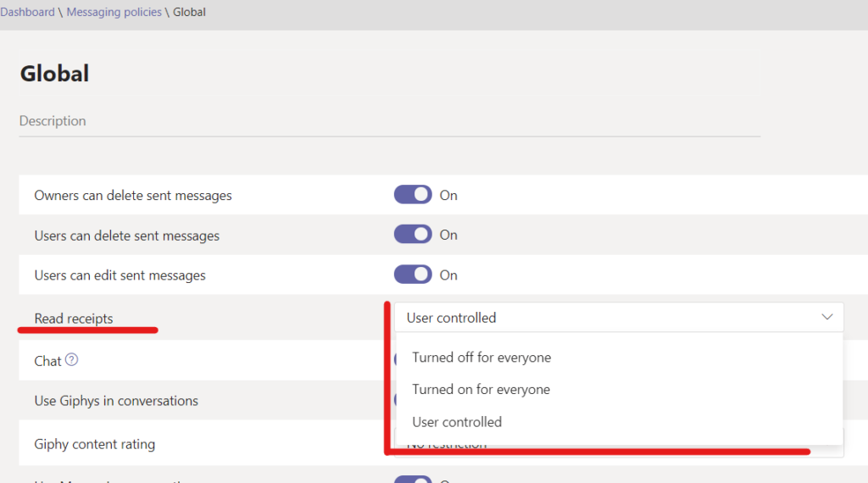Image resolution: width=868 pixels, height=483 pixels.
Task: Toggle Users can edit sent messages switch
Action: [413, 275]
